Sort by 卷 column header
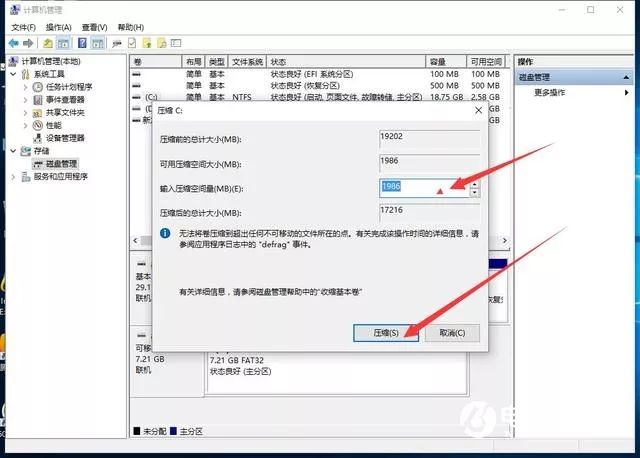640x458 pixels. pos(156,62)
